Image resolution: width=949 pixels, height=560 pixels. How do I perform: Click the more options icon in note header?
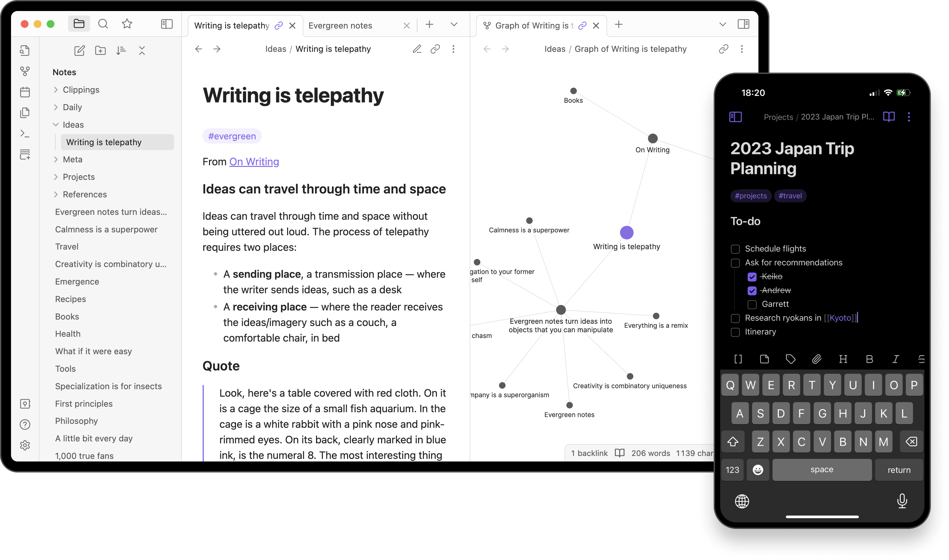(x=453, y=49)
